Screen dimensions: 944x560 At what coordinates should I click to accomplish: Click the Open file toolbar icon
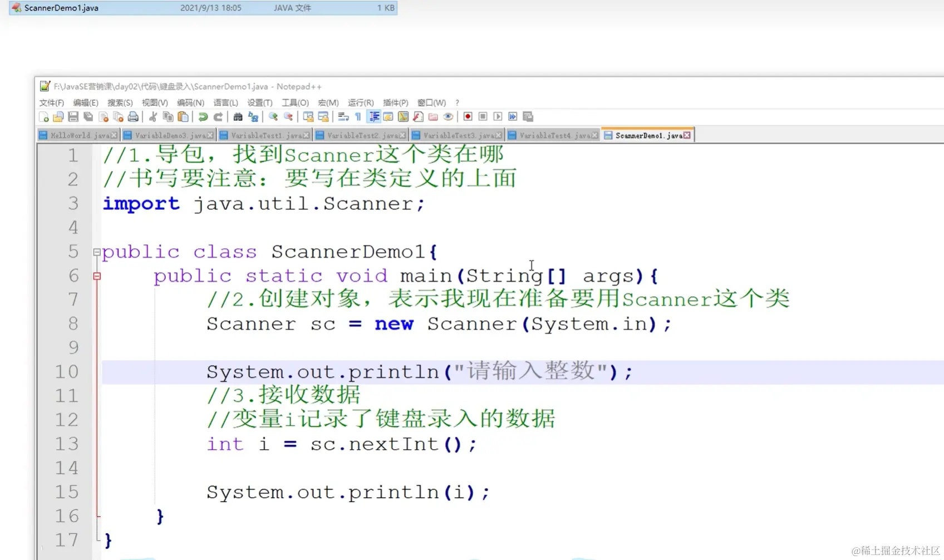[x=58, y=116]
